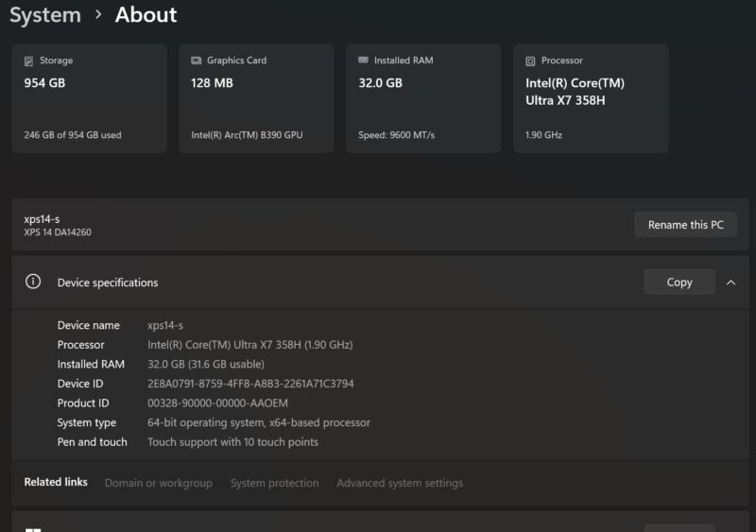The width and height of the screenshot is (756, 532).
Task: Click the 'About' page title
Action: (x=146, y=15)
